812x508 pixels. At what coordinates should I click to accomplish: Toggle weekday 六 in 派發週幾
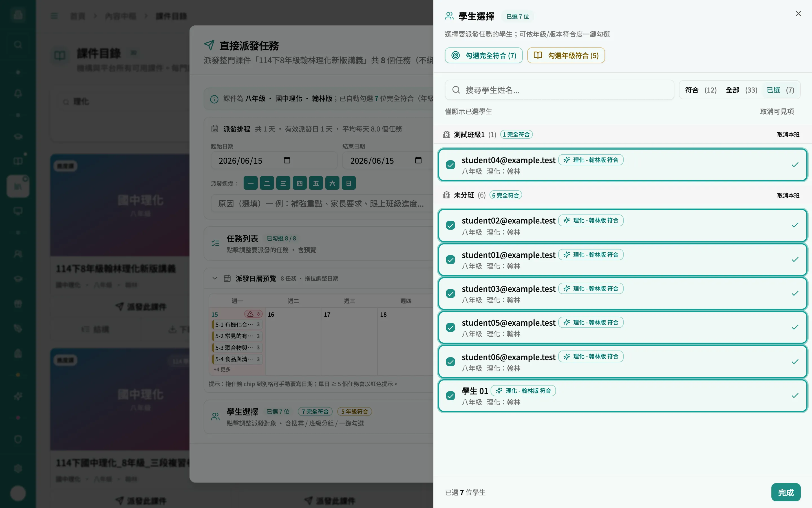332,183
